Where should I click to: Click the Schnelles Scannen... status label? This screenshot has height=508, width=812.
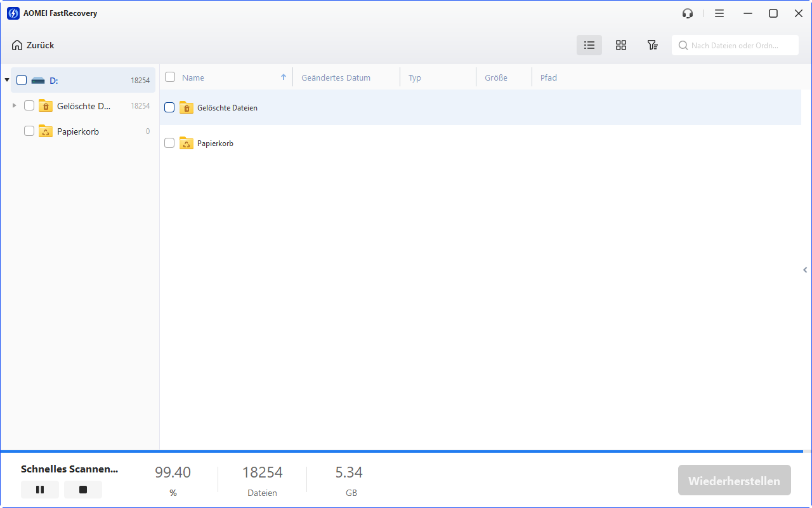point(69,469)
